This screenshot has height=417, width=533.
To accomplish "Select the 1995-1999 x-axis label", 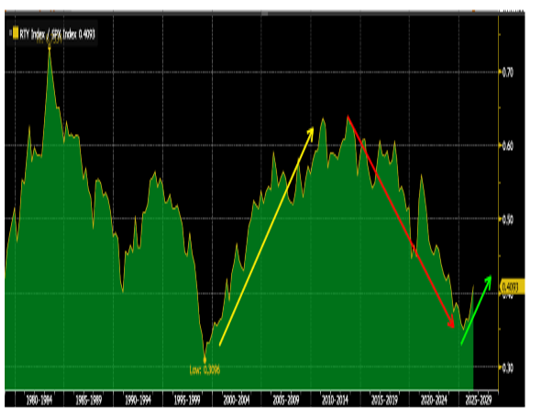I will pyautogui.click(x=187, y=400).
